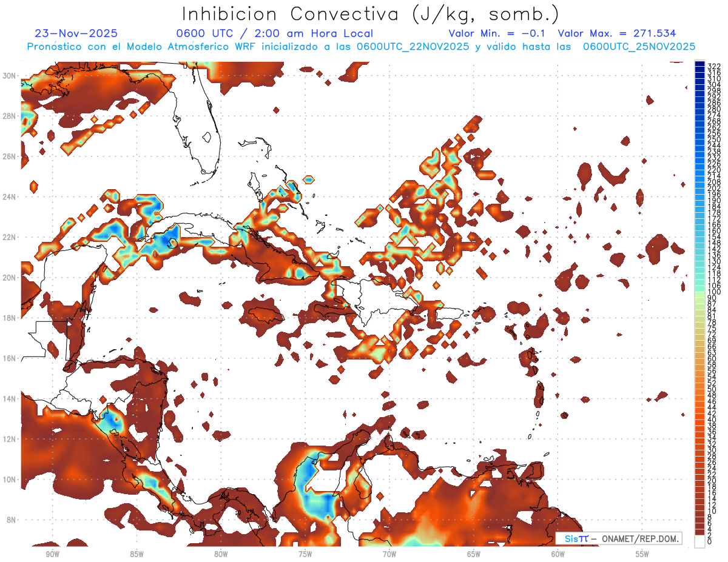Click the '14N' latitude label
The height and width of the screenshot is (562, 728).
(x=10, y=398)
